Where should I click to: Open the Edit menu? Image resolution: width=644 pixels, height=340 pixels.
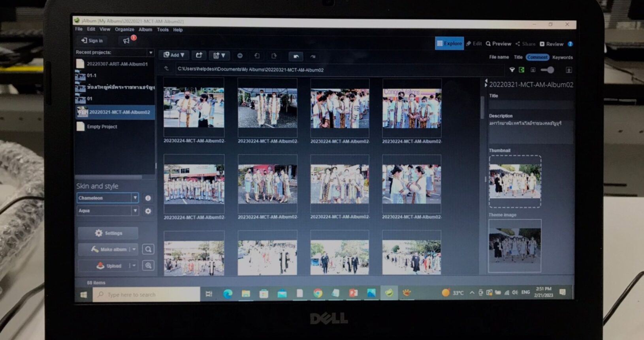[91, 29]
